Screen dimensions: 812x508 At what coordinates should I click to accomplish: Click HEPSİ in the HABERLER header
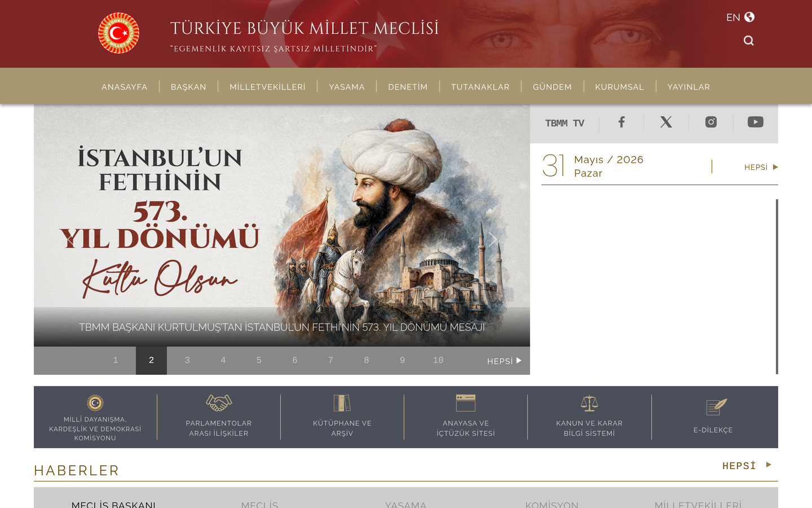(x=747, y=466)
